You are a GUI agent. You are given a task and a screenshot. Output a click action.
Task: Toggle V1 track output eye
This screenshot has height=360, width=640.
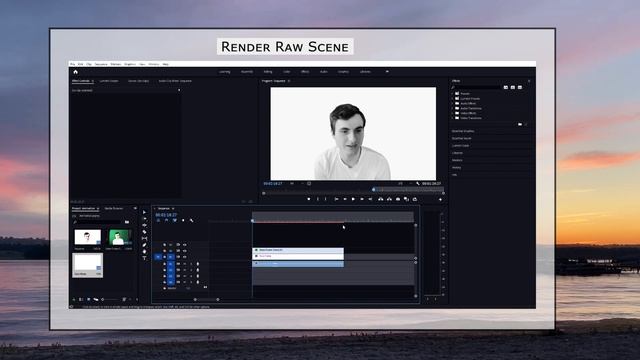coord(184,257)
